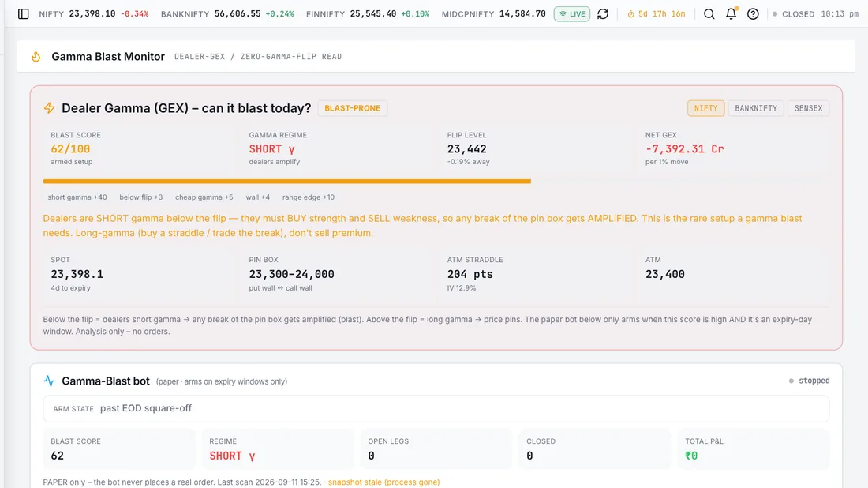Click the flame icon beside Gamma Blast Monitor
Image resolution: width=868 pixels, height=488 pixels.
click(x=36, y=57)
